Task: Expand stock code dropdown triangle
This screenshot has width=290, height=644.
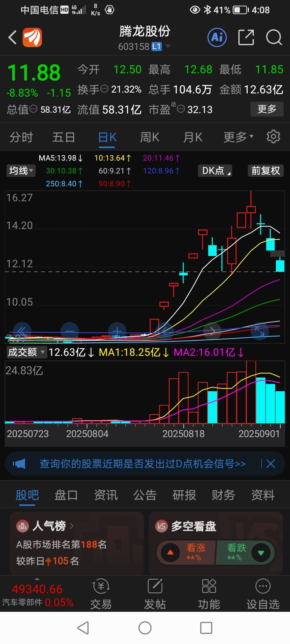Action: (168, 46)
